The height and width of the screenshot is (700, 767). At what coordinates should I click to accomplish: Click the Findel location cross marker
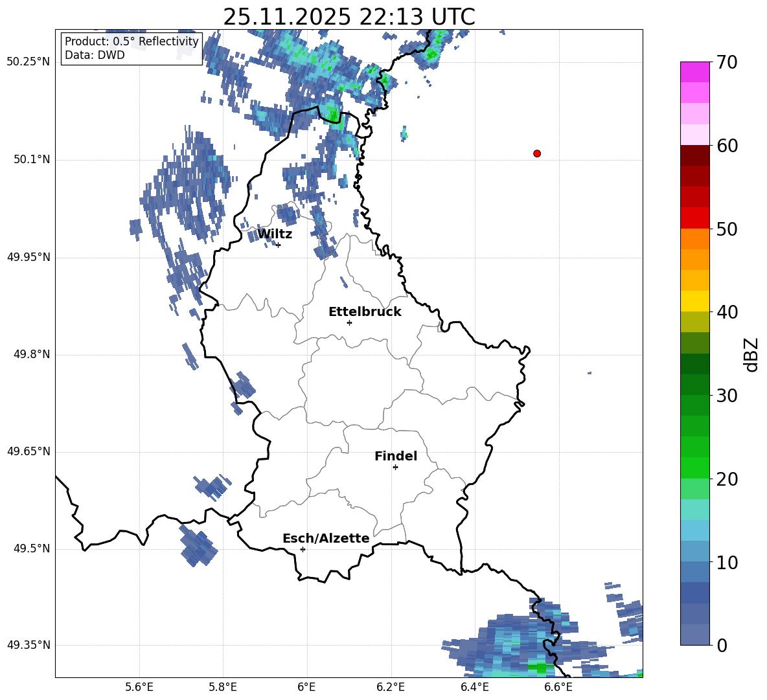click(x=395, y=468)
